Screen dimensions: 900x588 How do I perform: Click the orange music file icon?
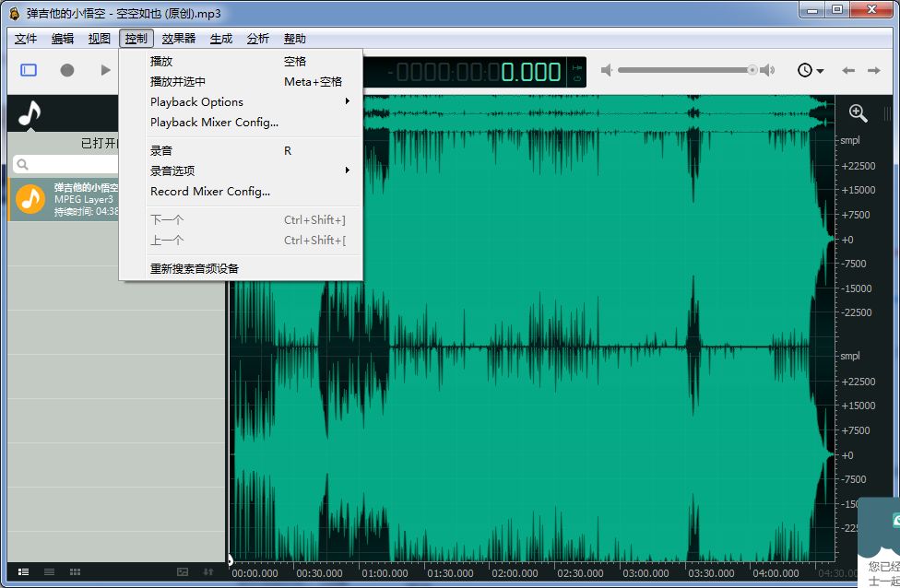point(30,199)
